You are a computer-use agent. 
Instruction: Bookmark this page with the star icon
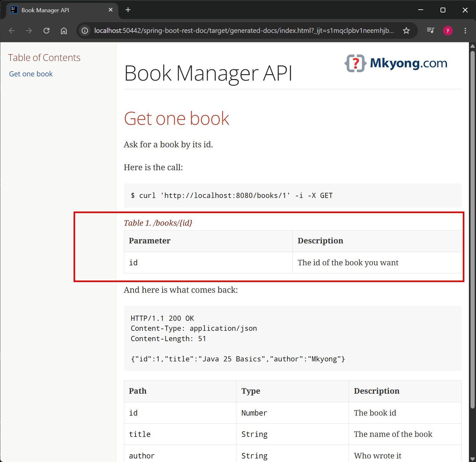pos(406,31)
